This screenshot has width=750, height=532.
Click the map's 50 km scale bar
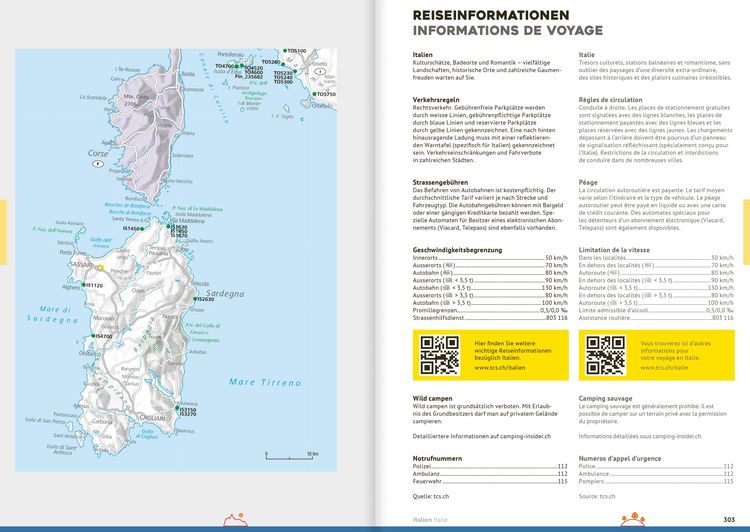[x=289, y=458]
